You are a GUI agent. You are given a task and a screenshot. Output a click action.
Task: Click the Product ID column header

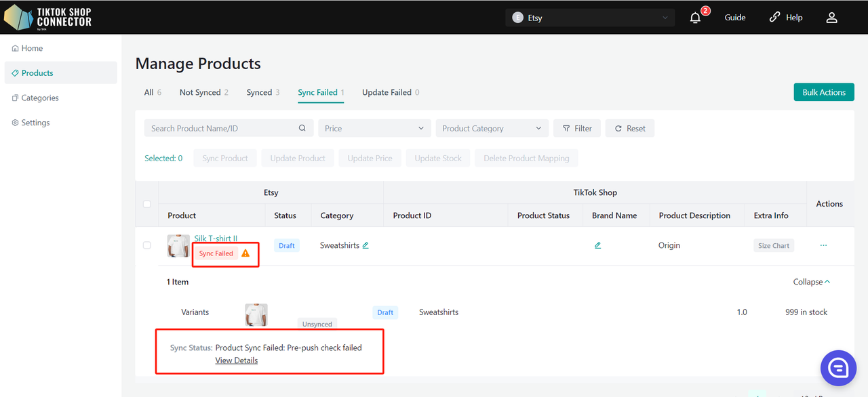412,215
